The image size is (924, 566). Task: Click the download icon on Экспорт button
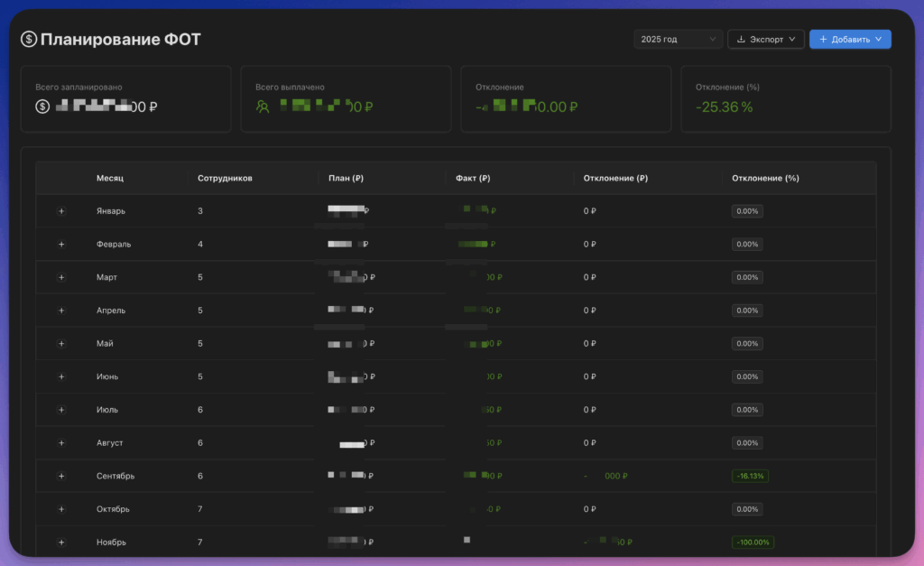click(742, 40)
